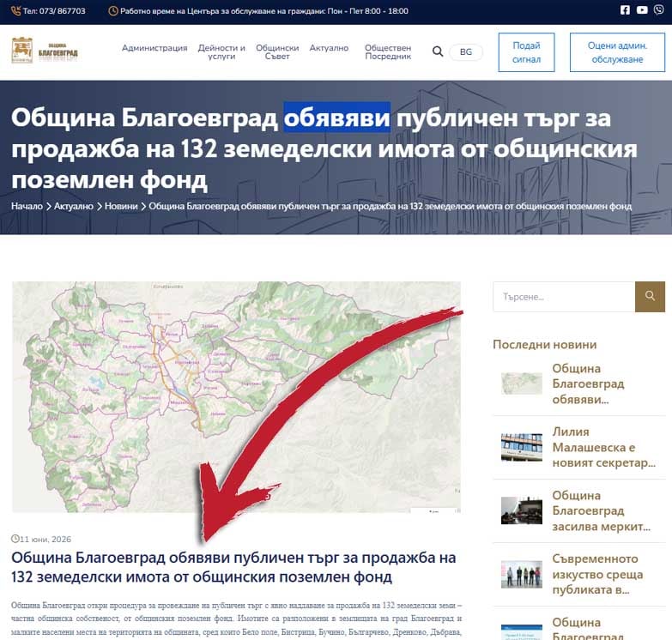Click the clock icon beside 11 юни, 2026
Image resolution: width=672 pixels, height=640 pixels.
pos(15,539)
